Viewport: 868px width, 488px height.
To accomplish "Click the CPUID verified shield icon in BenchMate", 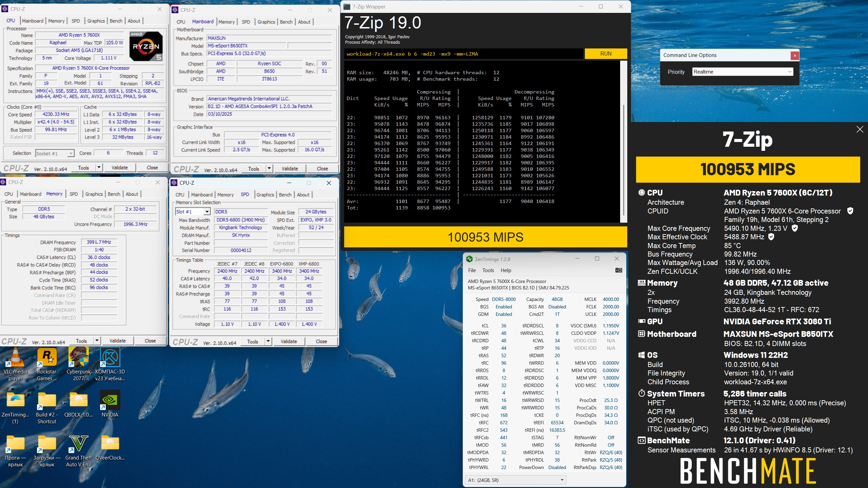I will 850,211.
